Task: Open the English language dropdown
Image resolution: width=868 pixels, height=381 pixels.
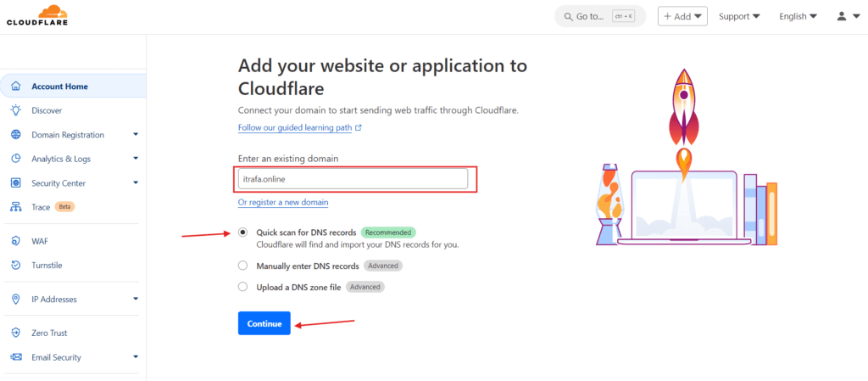Action: (x=798, y=17)
